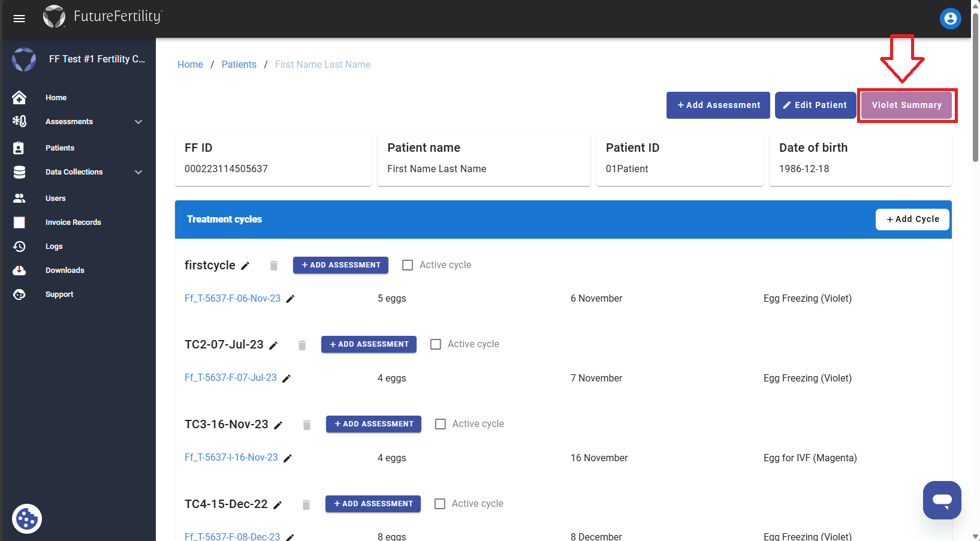
Task: Open Users from the sidebar
Action: tap(55, 198)
